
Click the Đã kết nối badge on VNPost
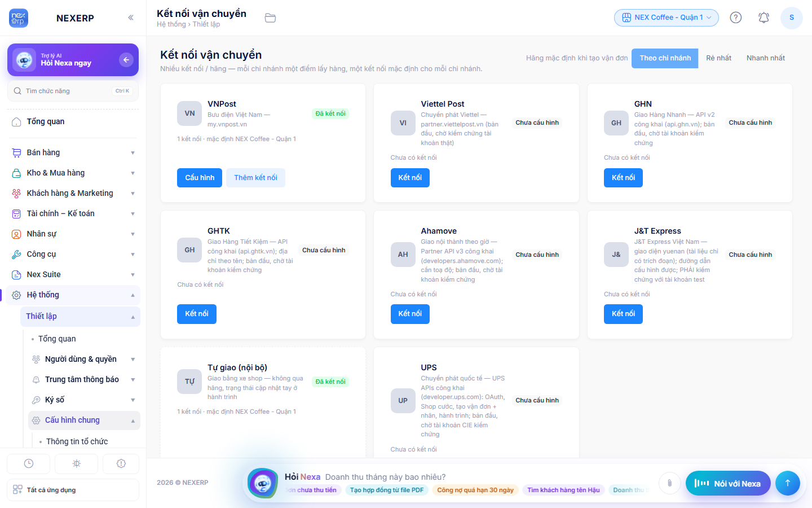[330, 113]
